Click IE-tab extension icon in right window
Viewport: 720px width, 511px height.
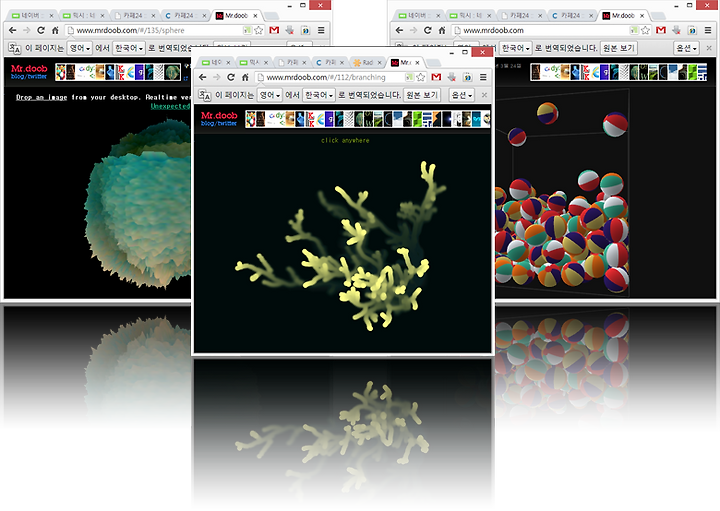tap(692, 30)
